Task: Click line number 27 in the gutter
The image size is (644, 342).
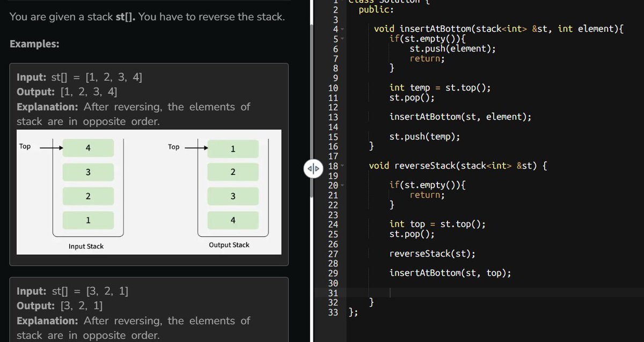Action: 333,253
